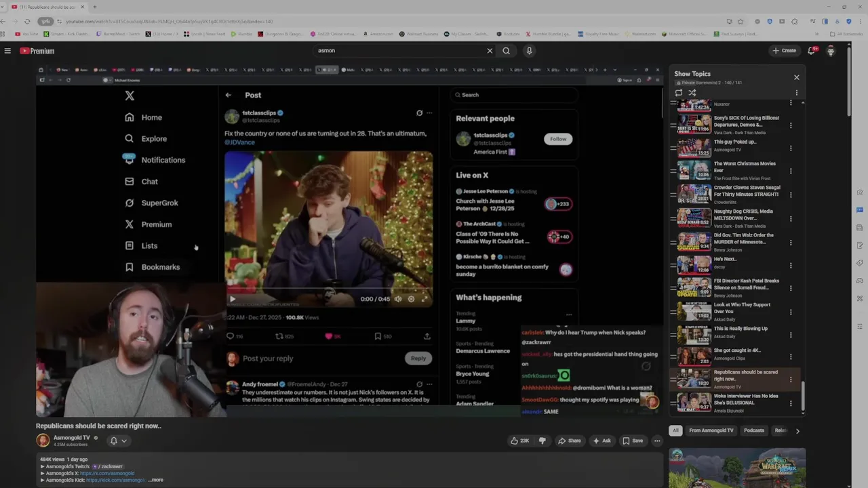The height and width of the screenshot is (488, 868).
Task: Open the account avatar menu
Action: click(x=831, y=51)
